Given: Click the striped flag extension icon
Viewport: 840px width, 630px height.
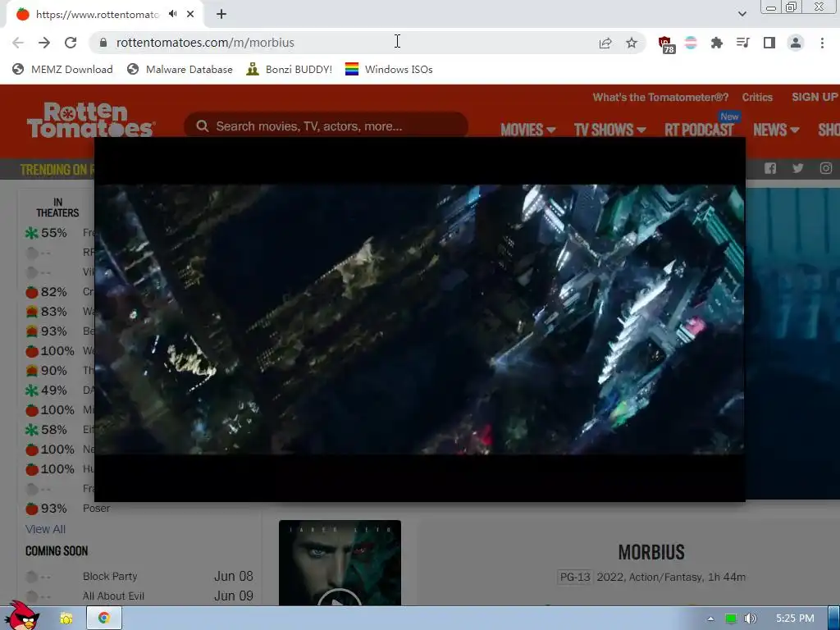Looking at the screenshot, I should coord(691,43).
